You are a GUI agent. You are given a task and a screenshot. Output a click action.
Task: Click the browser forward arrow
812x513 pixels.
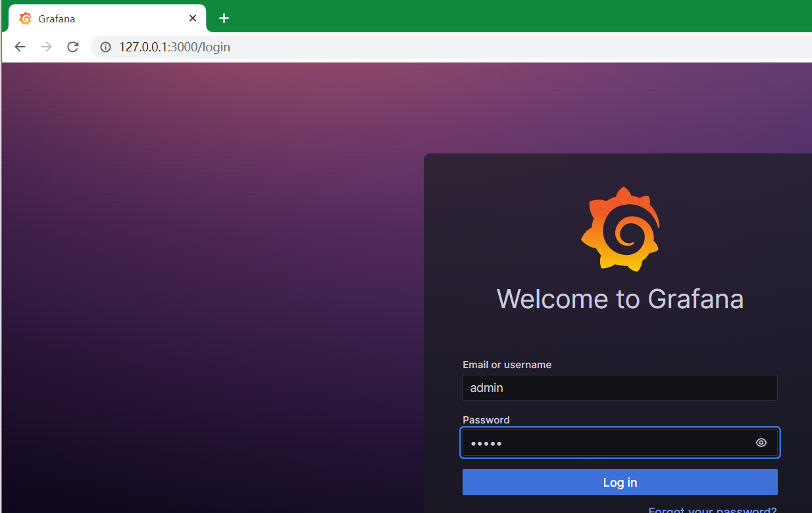click(46, 47)
